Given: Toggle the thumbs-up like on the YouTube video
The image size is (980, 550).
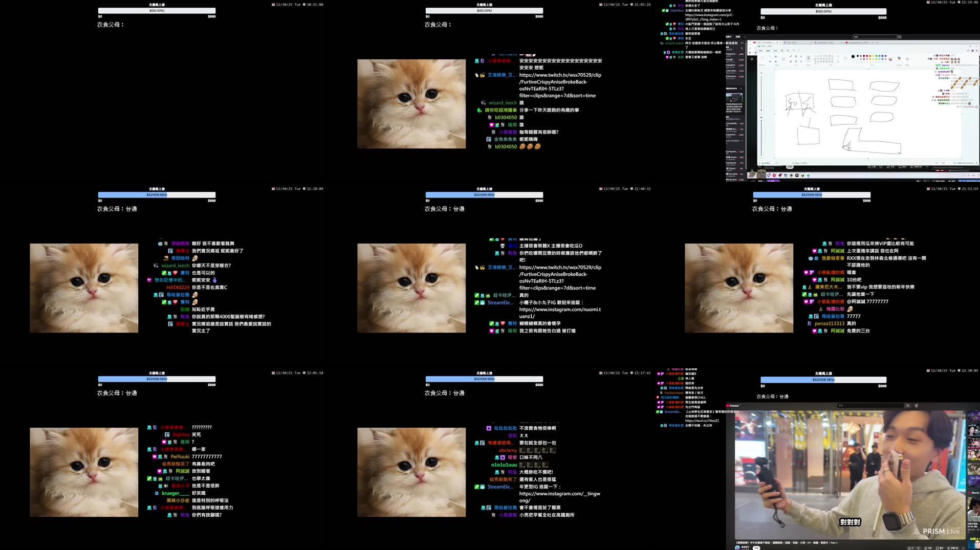Looking at the screenshot, I should tap(909, 548).
